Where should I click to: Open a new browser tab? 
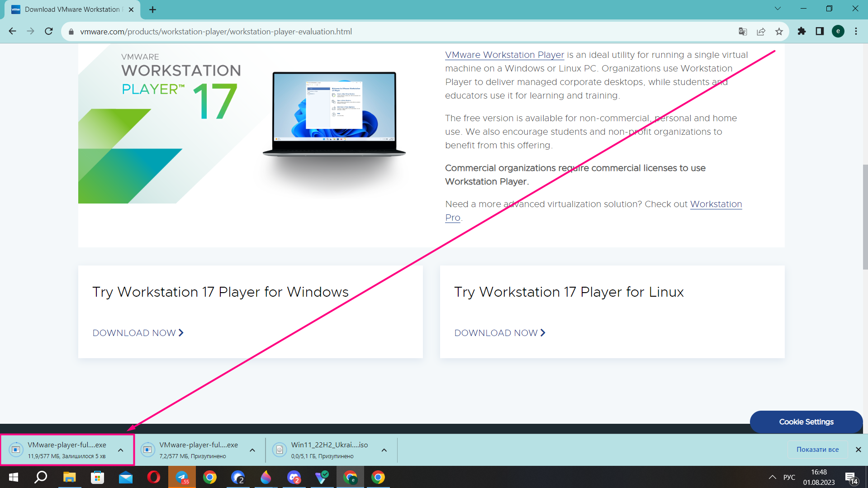[x=152, y=9]
